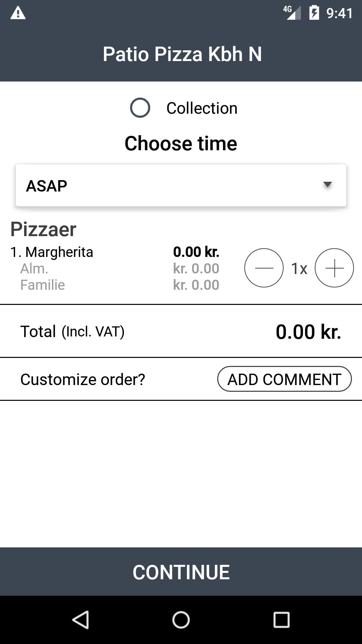Tap the Pizzaer category heading
Image resolution: width=362 pixels, height=644 pixels.
tap(43, 229)
